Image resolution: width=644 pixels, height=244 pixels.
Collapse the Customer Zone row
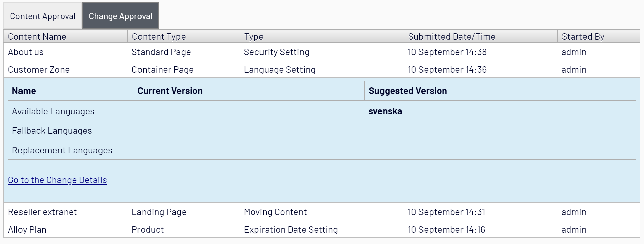(39, 70)
